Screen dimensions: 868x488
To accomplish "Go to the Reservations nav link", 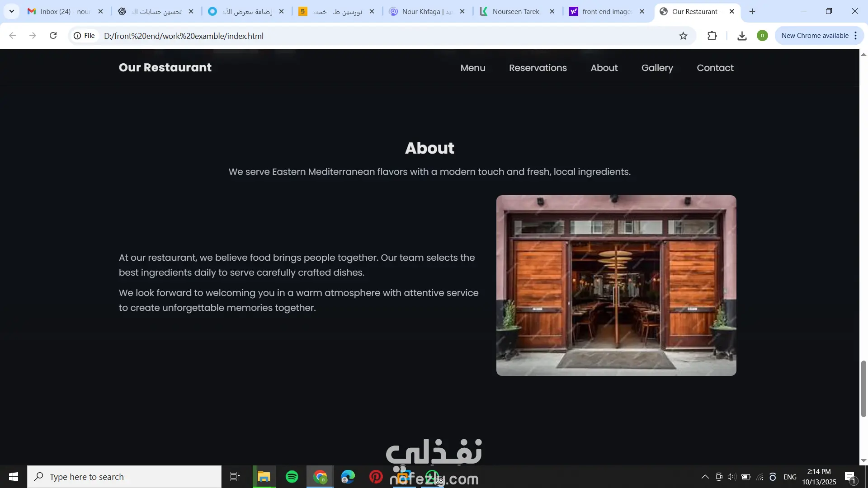I will [x=538, y=68].
